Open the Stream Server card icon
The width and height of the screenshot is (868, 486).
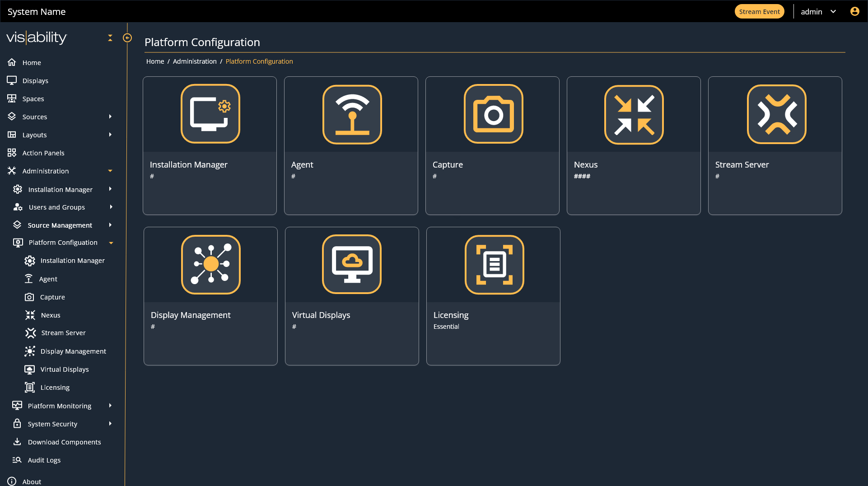[x=776, y=114]
